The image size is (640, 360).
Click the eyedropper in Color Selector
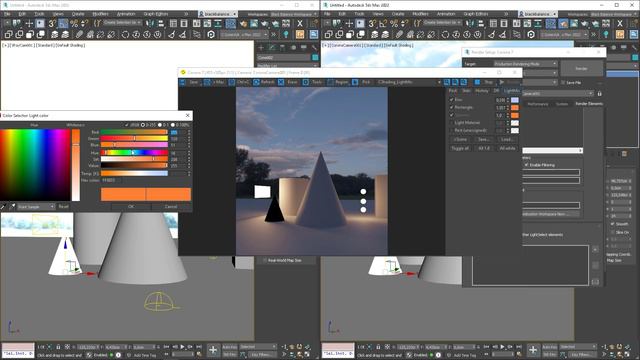click(12, 207)
